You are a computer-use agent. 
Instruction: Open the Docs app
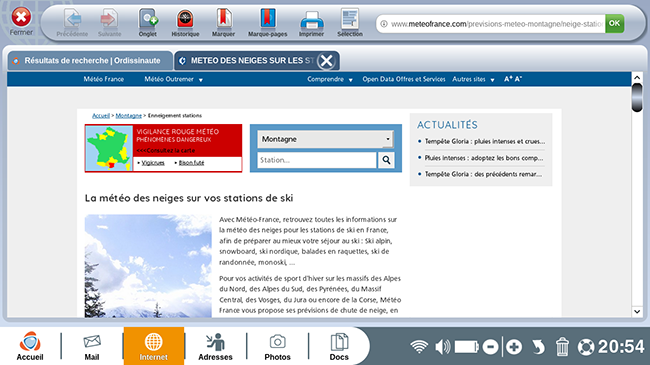pyautogui.click(x=339, y=346)
